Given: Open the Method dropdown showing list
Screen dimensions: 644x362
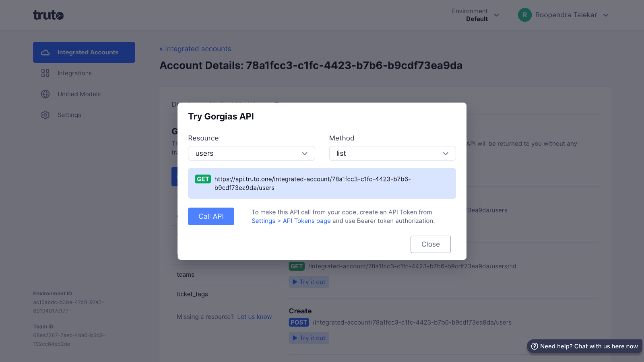Looking at the screenshot, I should pos(392,154).
